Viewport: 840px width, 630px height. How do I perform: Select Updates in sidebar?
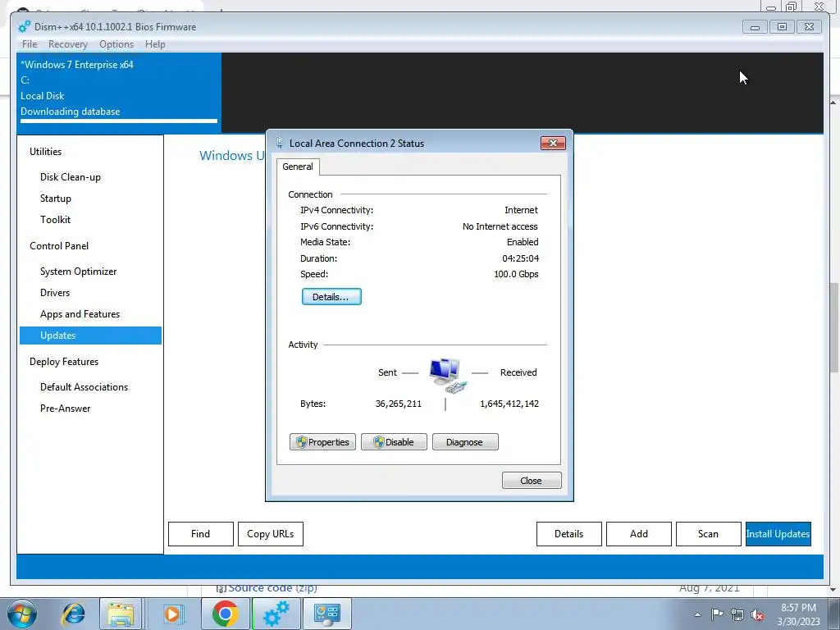coord(90,336)
